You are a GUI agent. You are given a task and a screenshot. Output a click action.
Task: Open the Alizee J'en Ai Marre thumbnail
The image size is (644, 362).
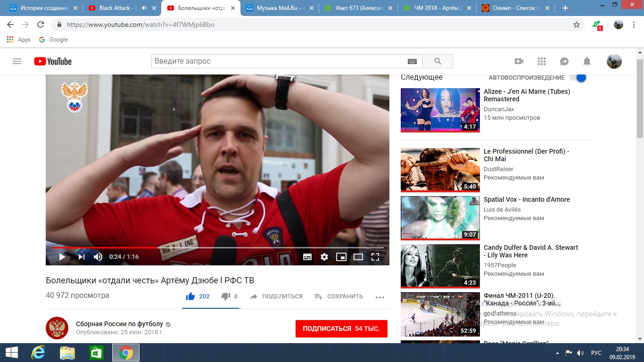coord(440,110)
